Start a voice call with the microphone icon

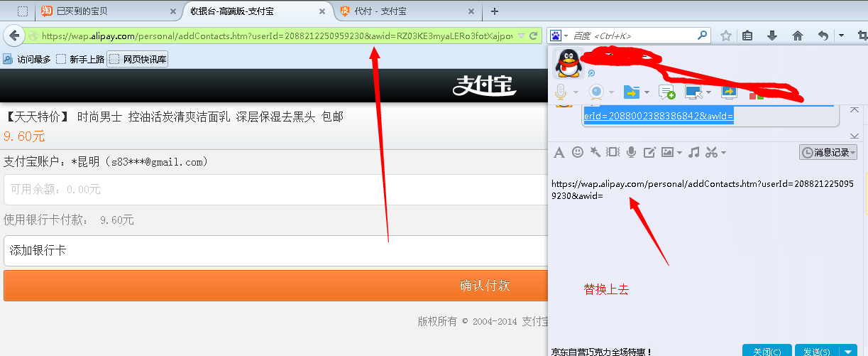(561, 92)
